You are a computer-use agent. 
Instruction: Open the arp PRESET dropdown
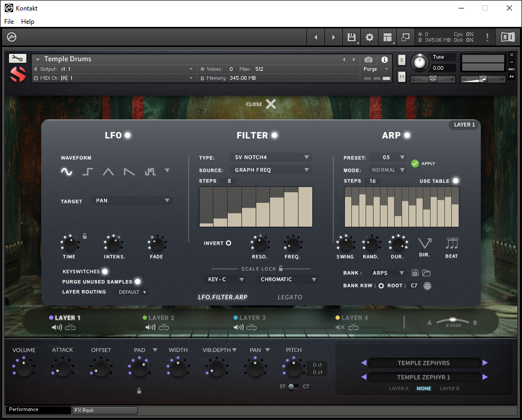(387, 157)
